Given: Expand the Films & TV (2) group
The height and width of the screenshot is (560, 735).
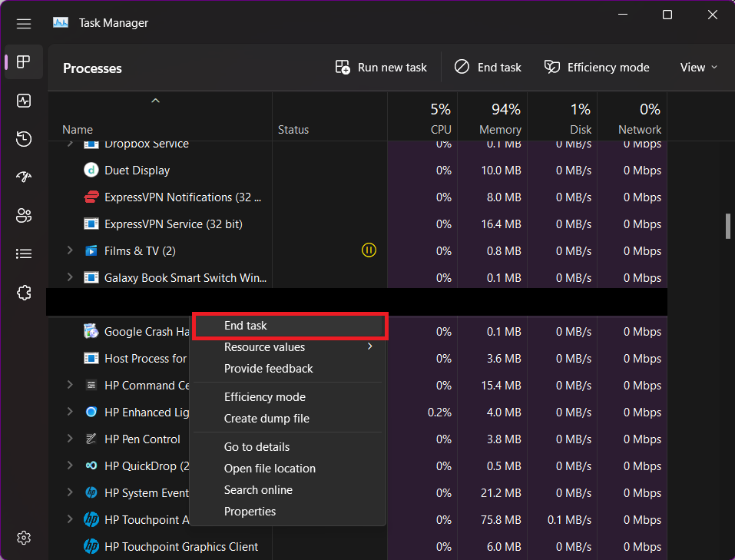Looking at the screenshot, I should (70, 250).
